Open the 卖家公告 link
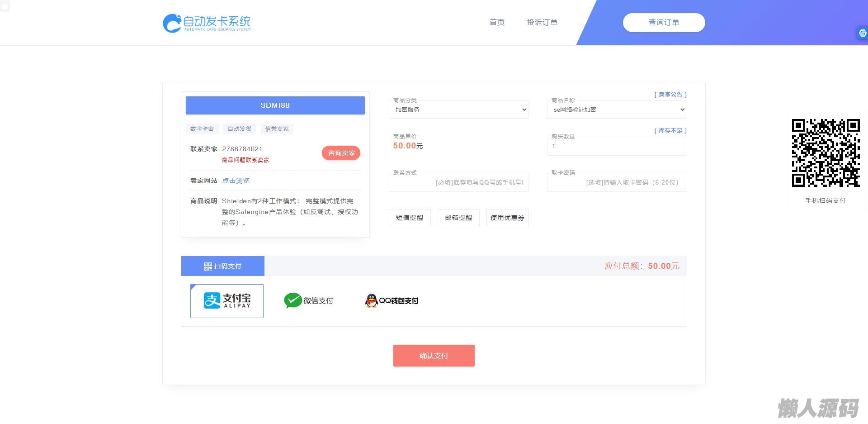The image size is (868, 424). 670,95
